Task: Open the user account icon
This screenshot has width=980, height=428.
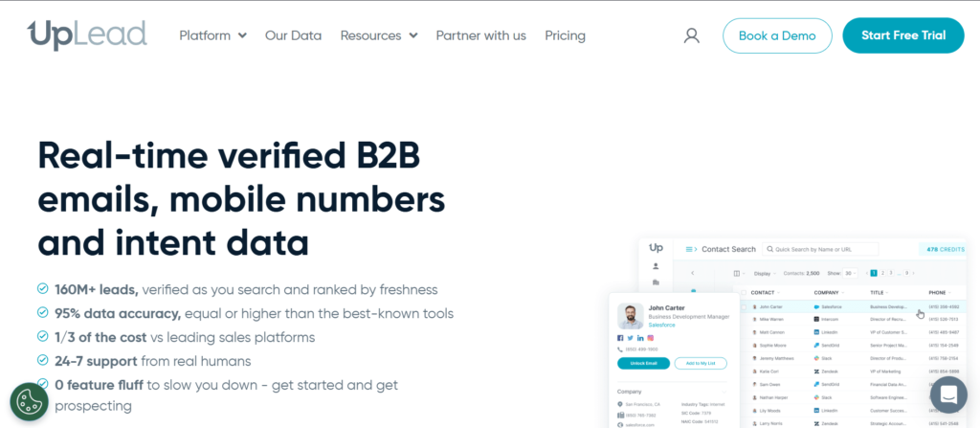Action: pos(691,35)
